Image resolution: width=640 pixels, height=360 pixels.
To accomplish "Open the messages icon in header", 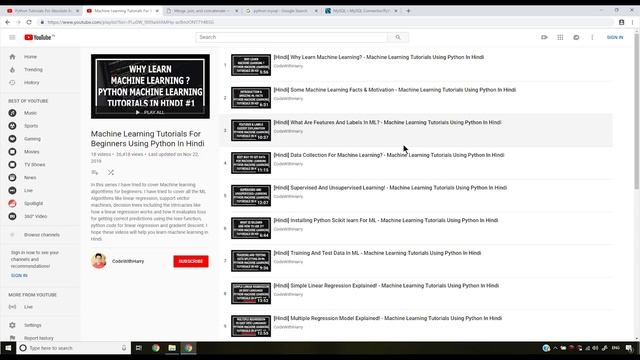I will 576,37.
